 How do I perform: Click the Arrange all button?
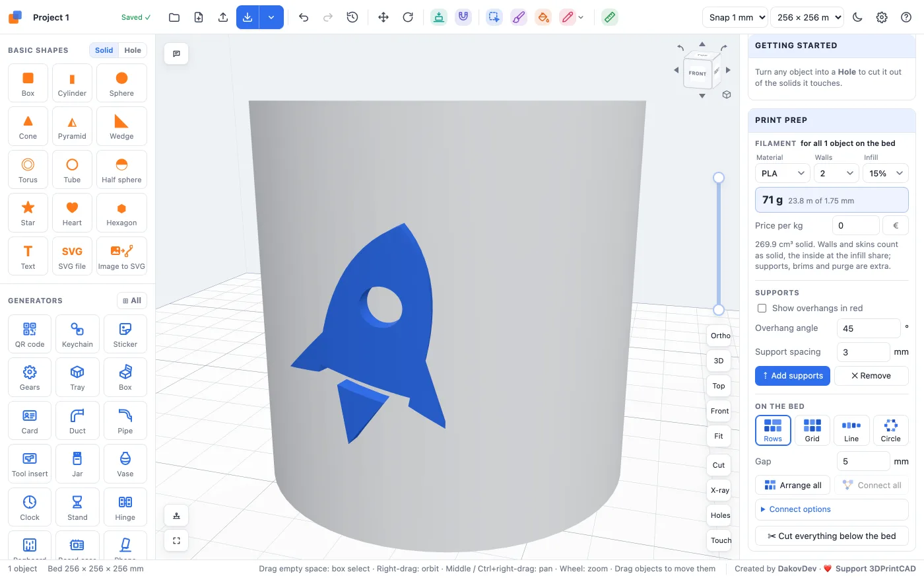(792, 485)
